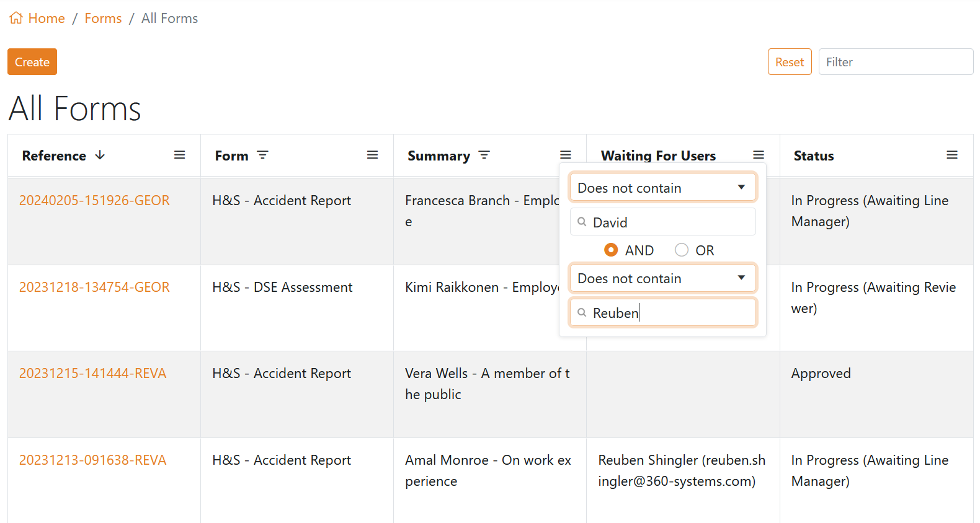Click the Reset button
The height and width of the screenshot is (523, 980).
coord(789,62)
